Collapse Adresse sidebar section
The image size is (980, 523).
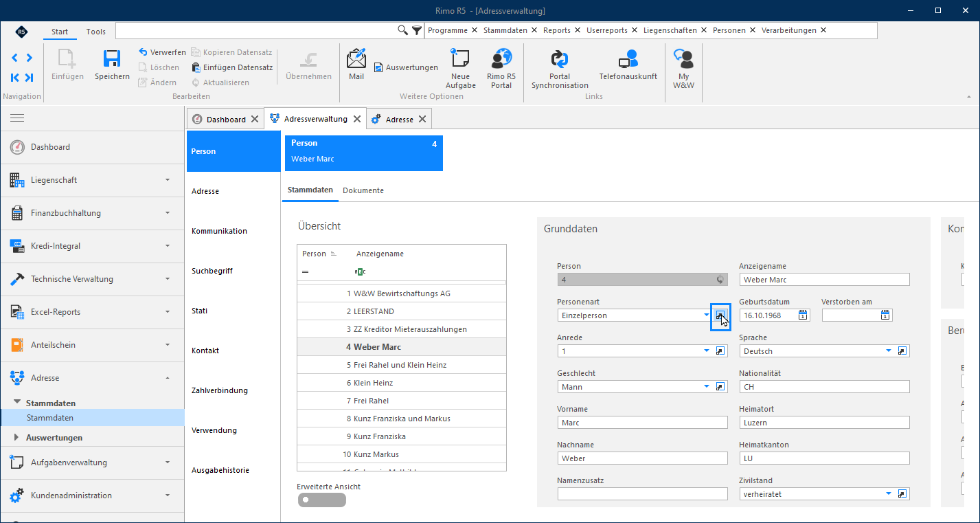pos(92,378)
